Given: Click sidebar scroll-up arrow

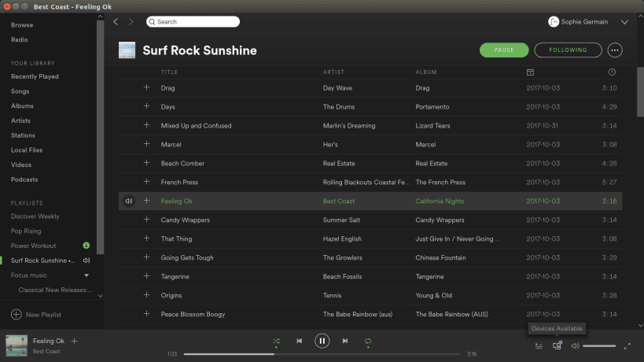Looking at the screenshot, I should [x=100, y=17].
